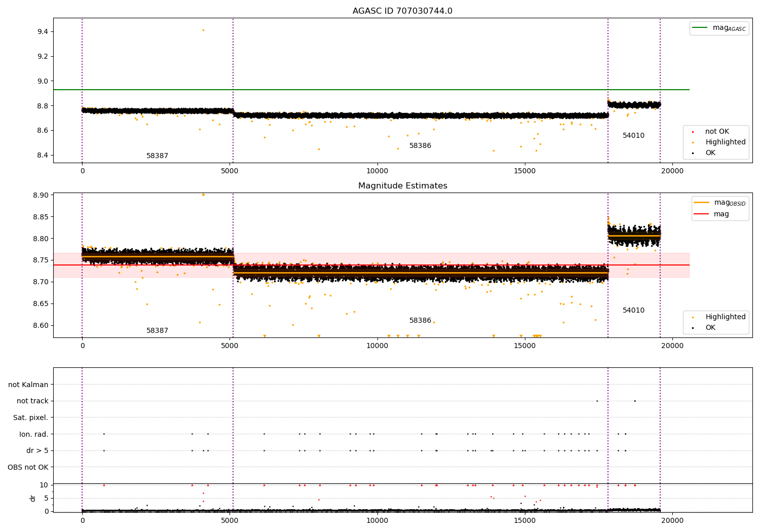Click obsid label 58387 in the top plot

point(157,156)
